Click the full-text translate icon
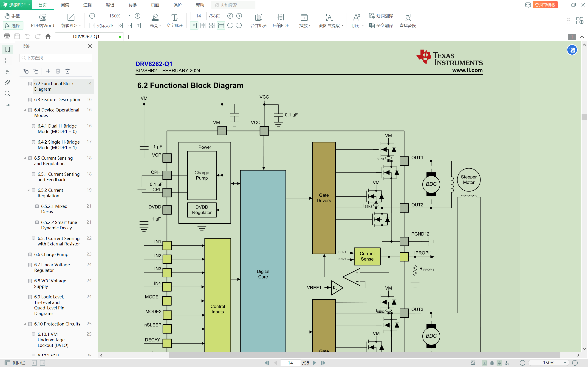The height and width of the screenshot is (367, 588). coord(372,25)
